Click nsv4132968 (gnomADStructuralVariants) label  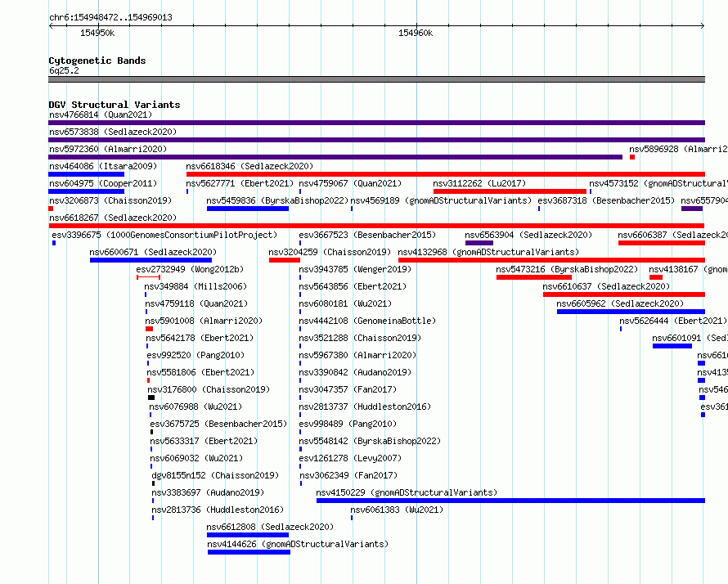pyautogui.click(x=488, y=252)
